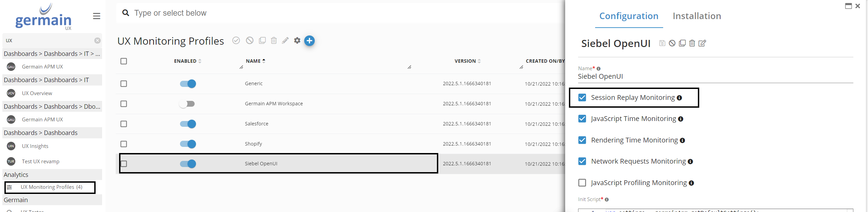Toggle the Germain APM Workspace enabled switch
Image resolution: width=868 pixels, height=212 pixels.
[187, 104]
